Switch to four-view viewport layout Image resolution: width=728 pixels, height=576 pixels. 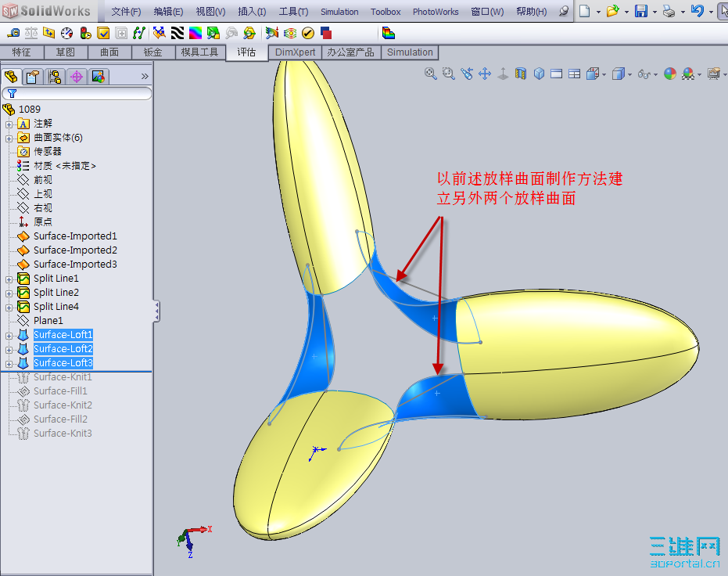coord(574,74)
